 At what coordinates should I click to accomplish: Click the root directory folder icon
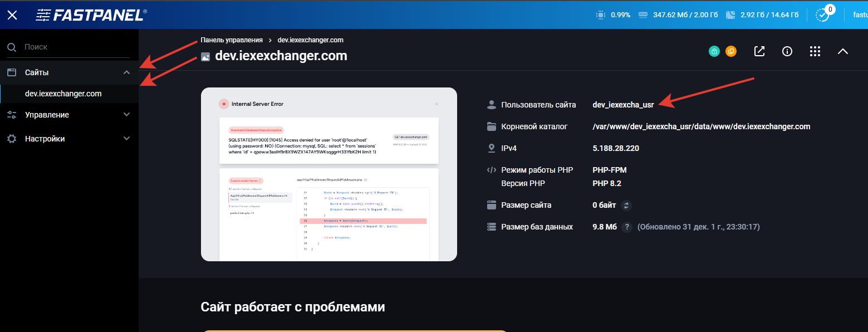point(491,126)
